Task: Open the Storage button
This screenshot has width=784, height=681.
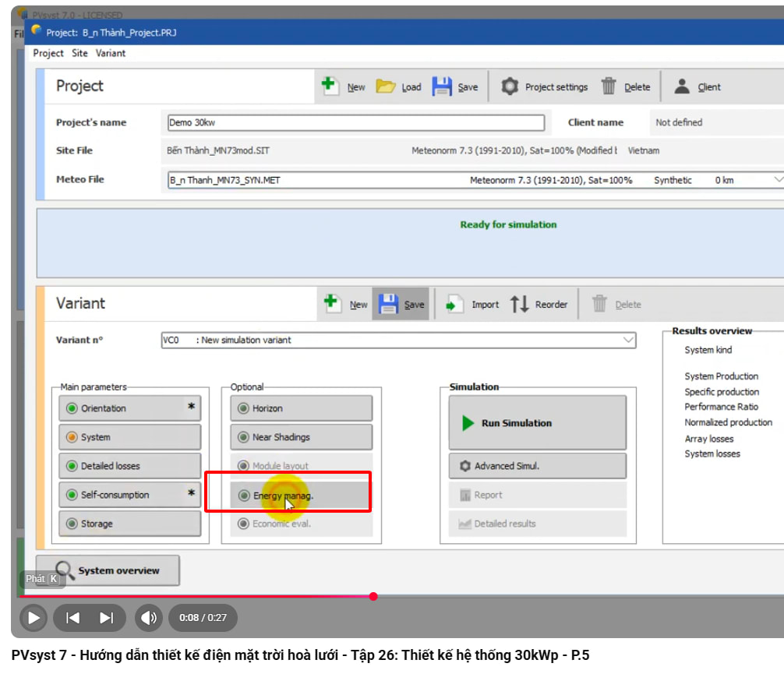Action: coord(130,524)
